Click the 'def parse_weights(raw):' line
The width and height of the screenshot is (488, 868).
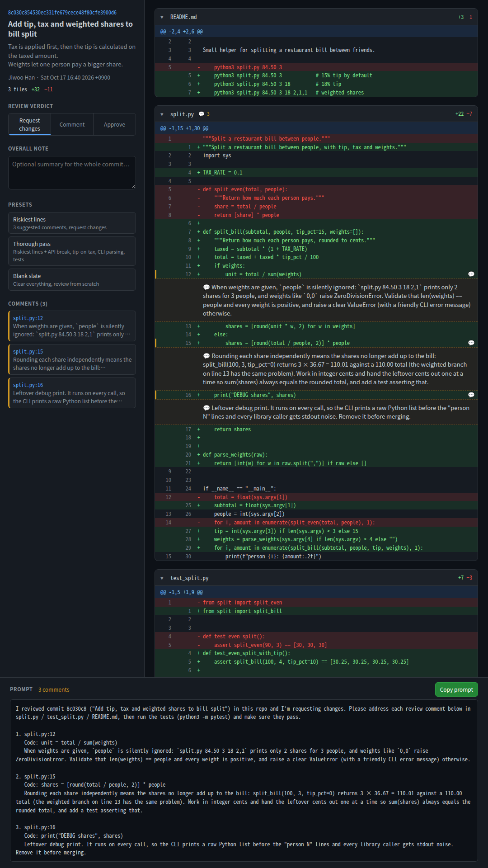(x=316, y=455)
